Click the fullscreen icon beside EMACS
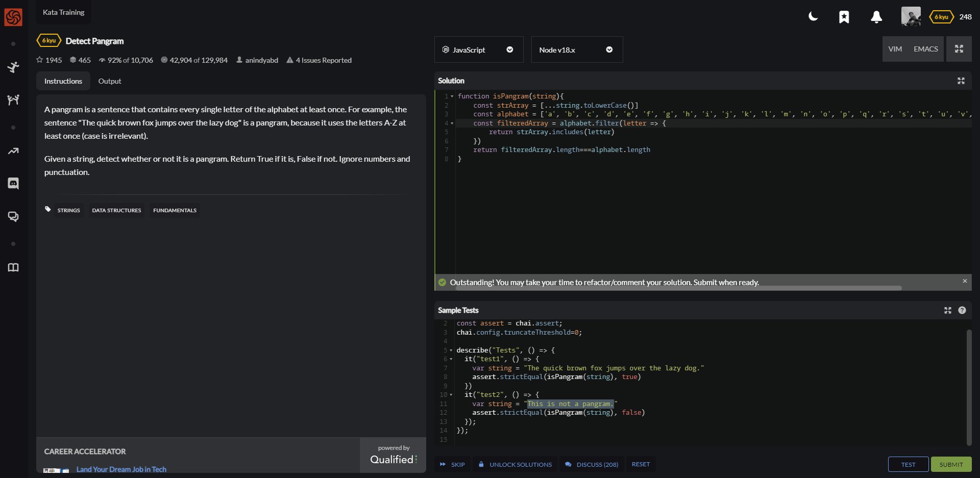The width and height of the screenshot is (980, 478). point(959,49)
